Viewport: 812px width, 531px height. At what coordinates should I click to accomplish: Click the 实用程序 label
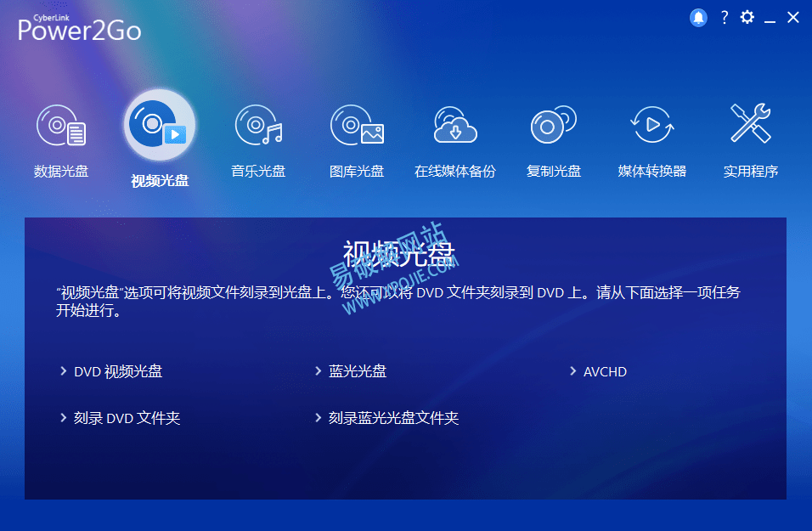750,171
